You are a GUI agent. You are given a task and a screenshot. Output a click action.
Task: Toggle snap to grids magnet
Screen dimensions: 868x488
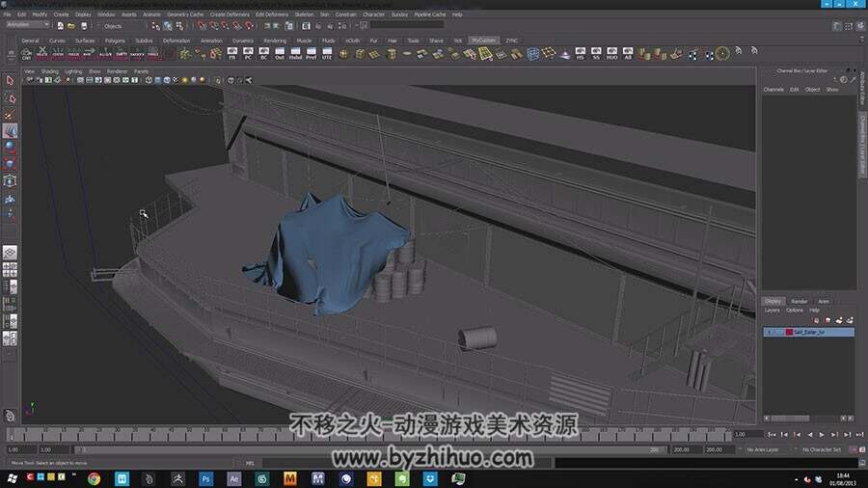coord(203,26)
